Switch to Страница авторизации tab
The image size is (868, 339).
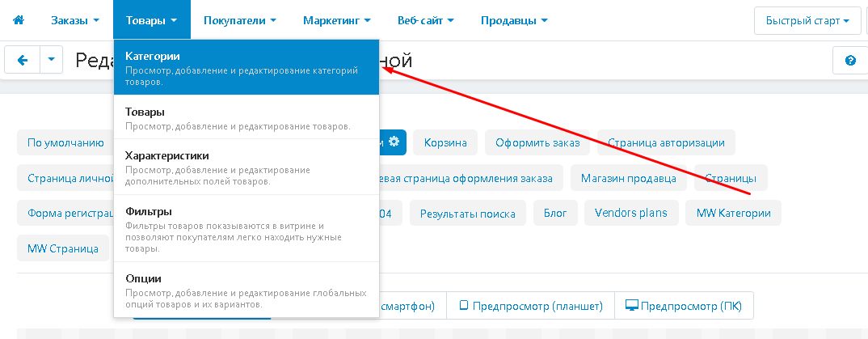coord(666,142)
